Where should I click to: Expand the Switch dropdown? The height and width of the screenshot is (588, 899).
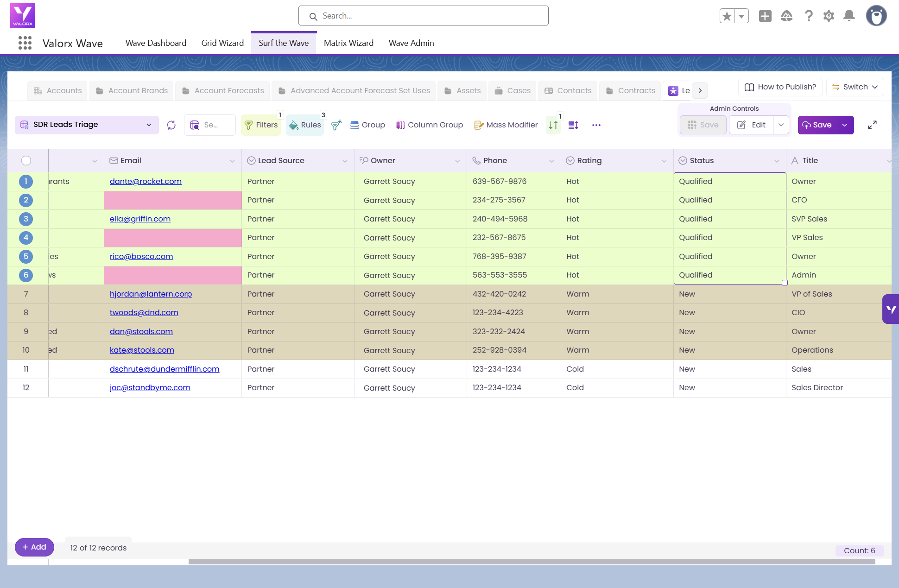tap(855, 87)
